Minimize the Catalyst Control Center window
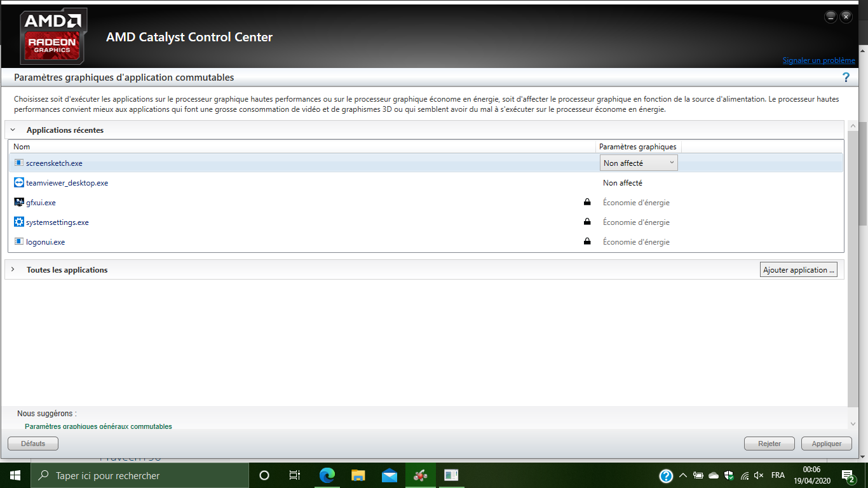This screenshot has height=488, width=868. coord(831,17)
